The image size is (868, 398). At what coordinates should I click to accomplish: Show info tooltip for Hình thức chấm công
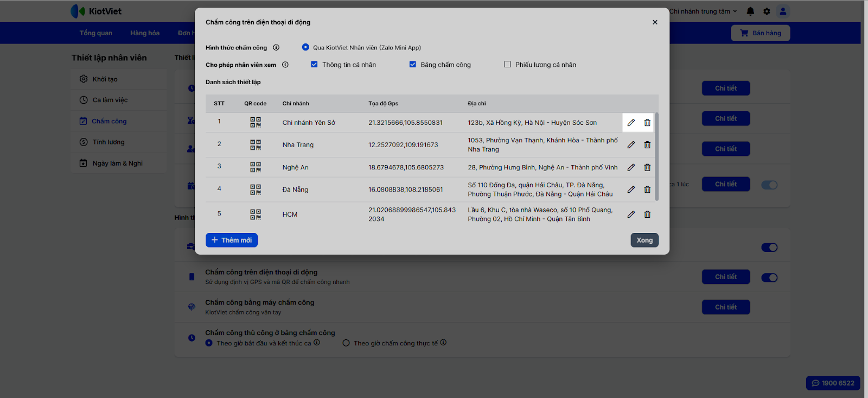point(276,48)
